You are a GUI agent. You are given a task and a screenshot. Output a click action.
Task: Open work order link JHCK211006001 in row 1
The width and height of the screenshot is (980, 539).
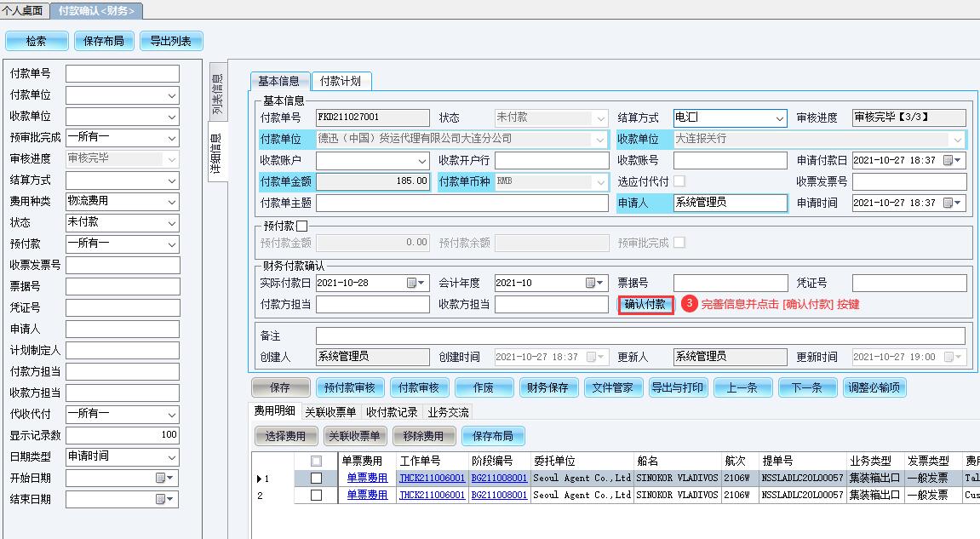coord(432,479)
